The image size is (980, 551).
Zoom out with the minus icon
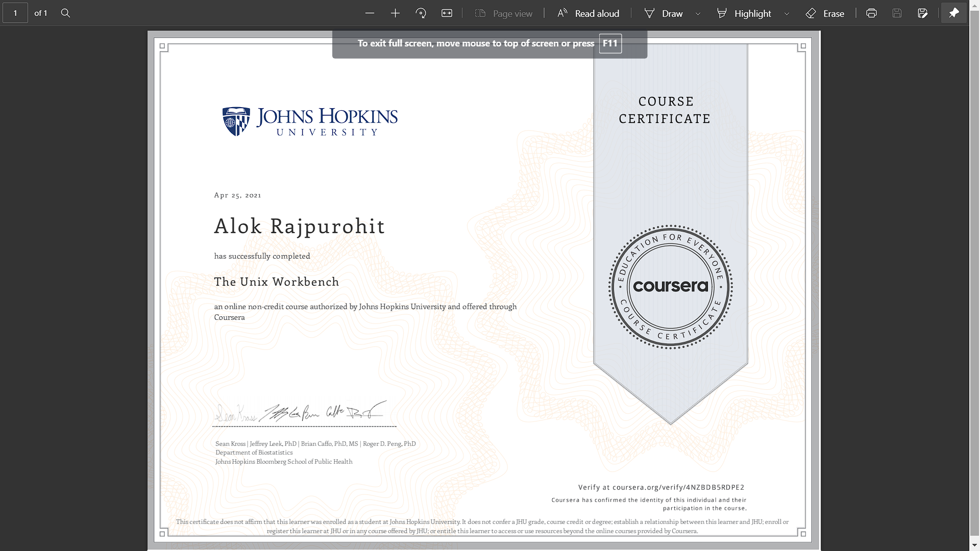click(x=370, y=13)
